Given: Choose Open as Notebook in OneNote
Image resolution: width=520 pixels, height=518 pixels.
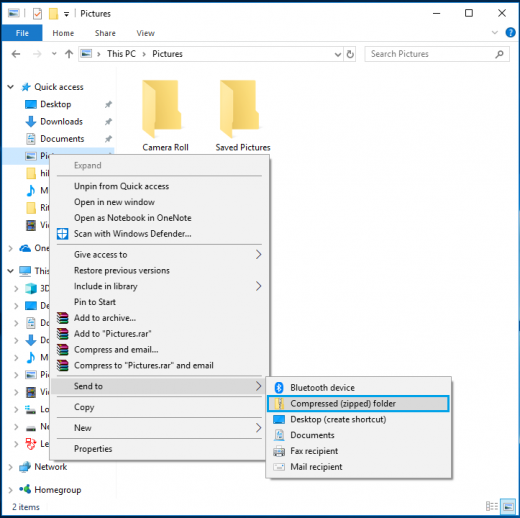Looking at the screenshot, I should pos(159,218).
